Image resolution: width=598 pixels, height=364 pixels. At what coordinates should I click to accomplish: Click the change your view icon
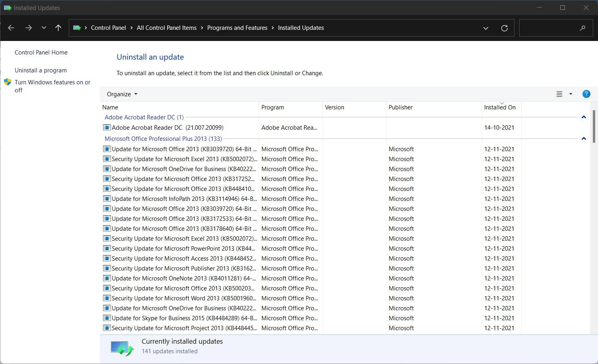click(559, 94)
